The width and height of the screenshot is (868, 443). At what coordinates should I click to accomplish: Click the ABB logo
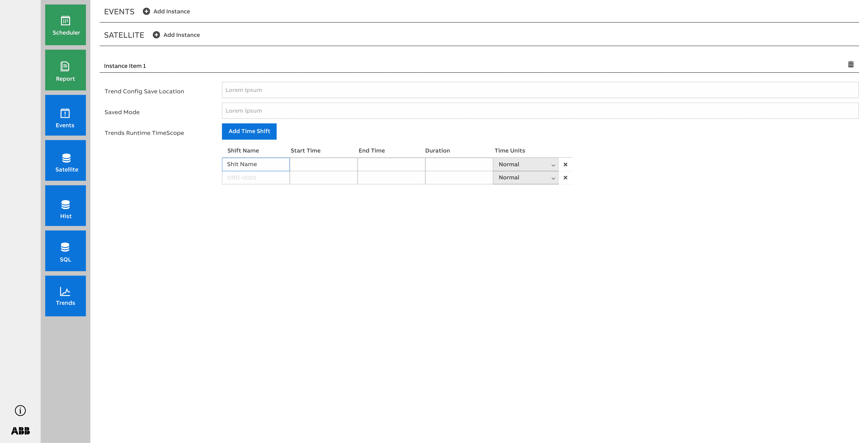[20, 430]
